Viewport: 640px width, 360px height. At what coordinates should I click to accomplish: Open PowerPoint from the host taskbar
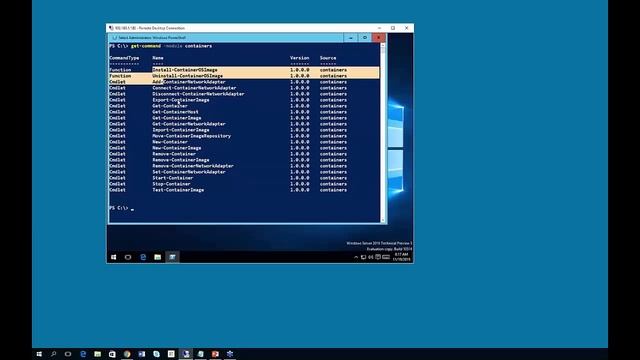(x=216, y=354)
